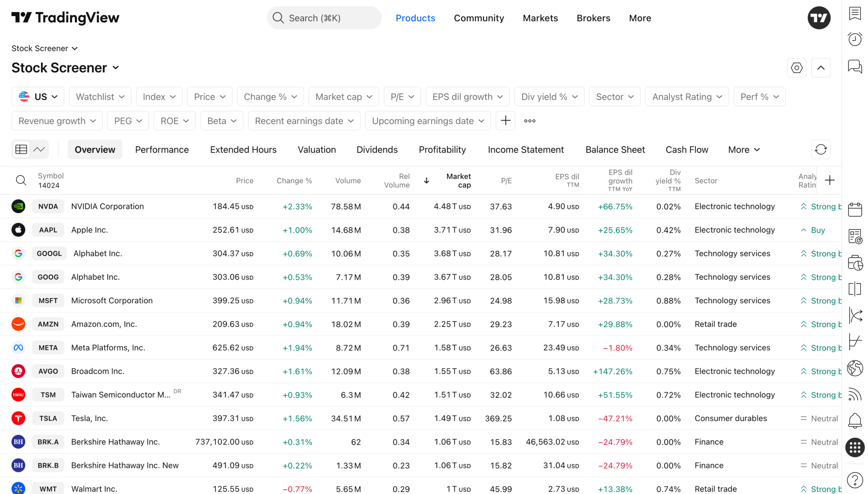
Task: Open the help question mark icon
Action: click(x=855, y=480)
